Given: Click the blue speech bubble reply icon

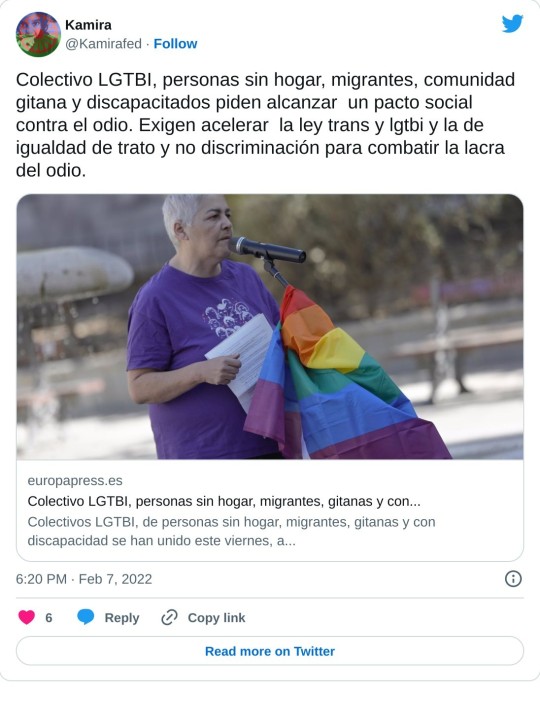Looking at the screenshot, I should tap(85, 617).
